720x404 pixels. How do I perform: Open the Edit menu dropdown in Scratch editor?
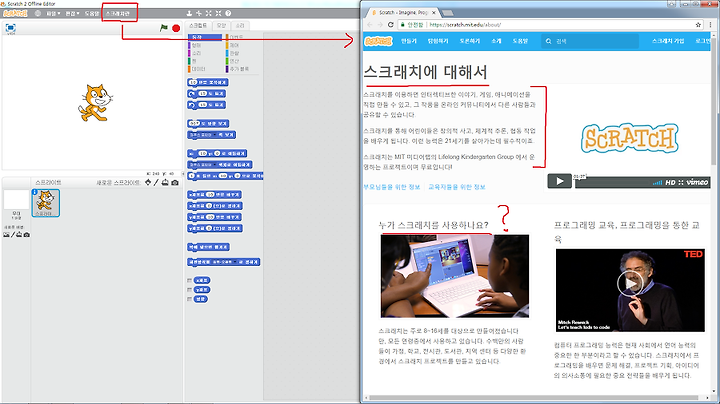(x=72, y=13)
